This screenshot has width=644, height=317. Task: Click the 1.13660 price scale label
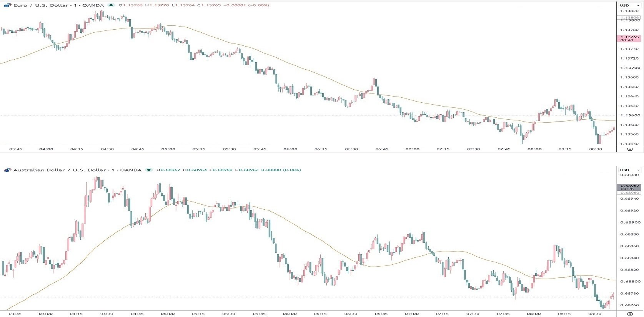pyautogui.click(x=629, y=87)
